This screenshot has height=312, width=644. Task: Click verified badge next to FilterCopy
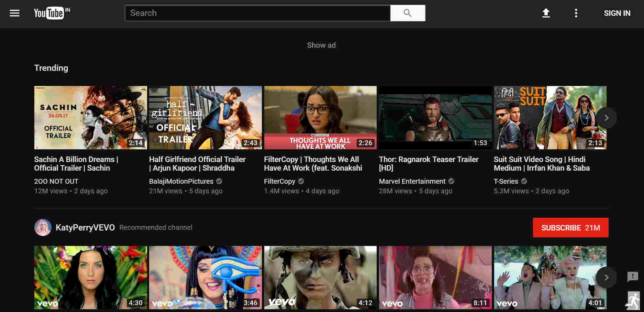301,181
